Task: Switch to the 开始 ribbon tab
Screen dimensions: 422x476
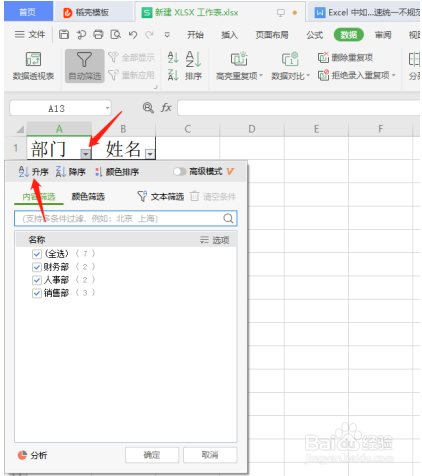Action: pyautogui.click(x=195, y=35)
